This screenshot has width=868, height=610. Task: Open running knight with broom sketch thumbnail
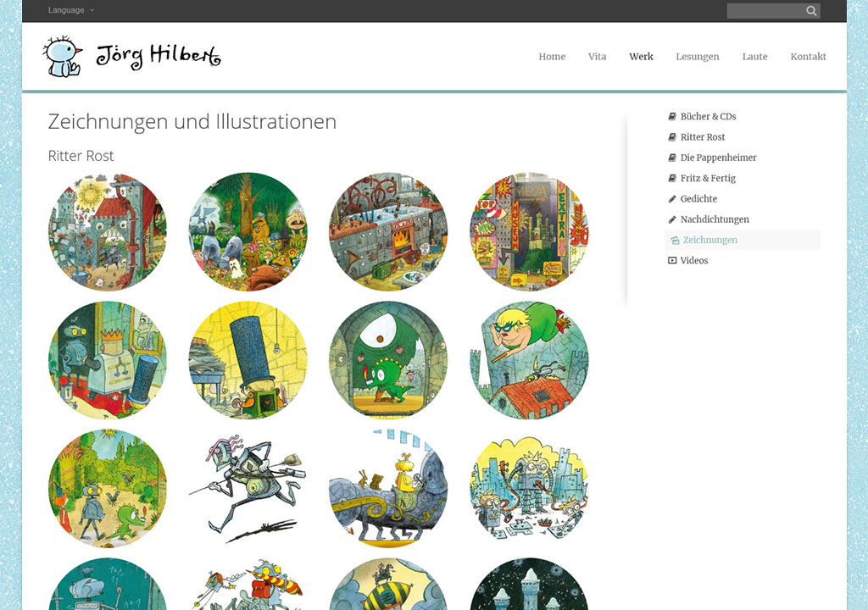[x=248, y=488]
